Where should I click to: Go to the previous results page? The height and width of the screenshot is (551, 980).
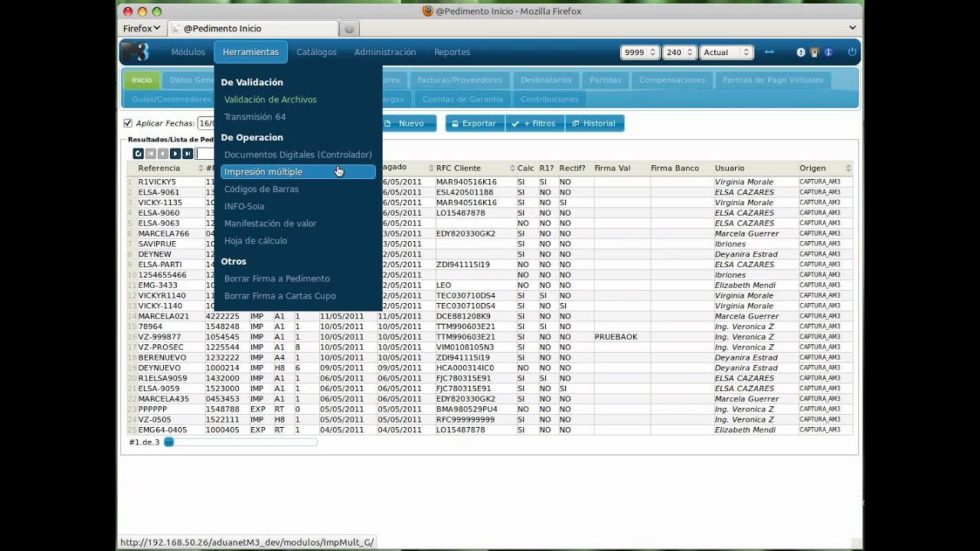[x=163, y=154]
